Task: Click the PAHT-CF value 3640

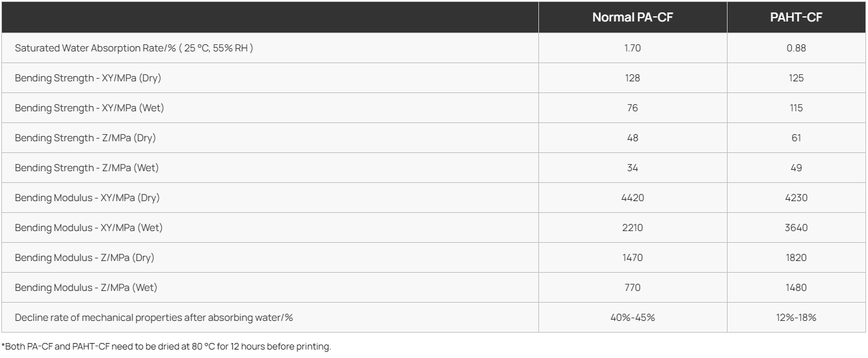Action: 796,228
